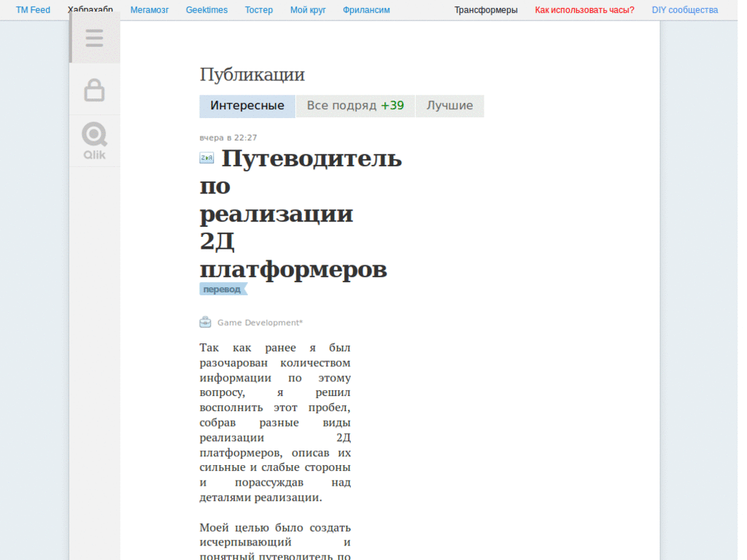This screenshot has width=747, height=560.
Task: Open red "Как использовать часы?" link
Action: tap(584, 10)
